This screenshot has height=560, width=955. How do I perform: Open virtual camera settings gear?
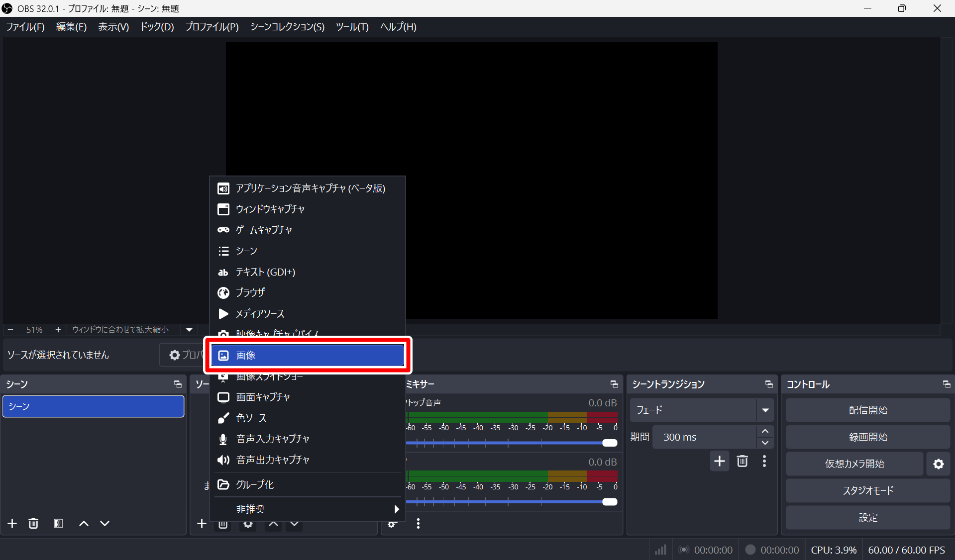pos(938,464)
